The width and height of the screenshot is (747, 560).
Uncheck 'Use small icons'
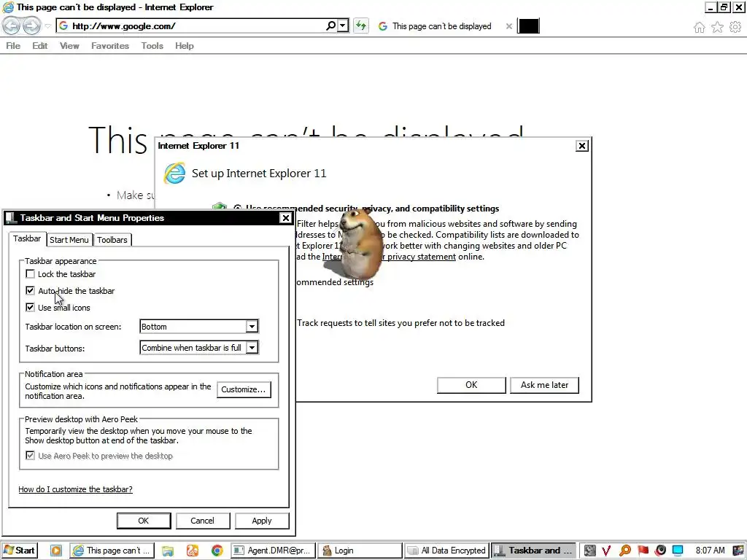[30, 307]
